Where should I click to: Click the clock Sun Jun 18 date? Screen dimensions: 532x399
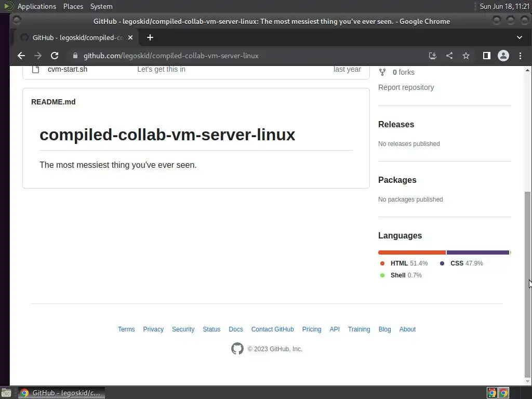504,6
